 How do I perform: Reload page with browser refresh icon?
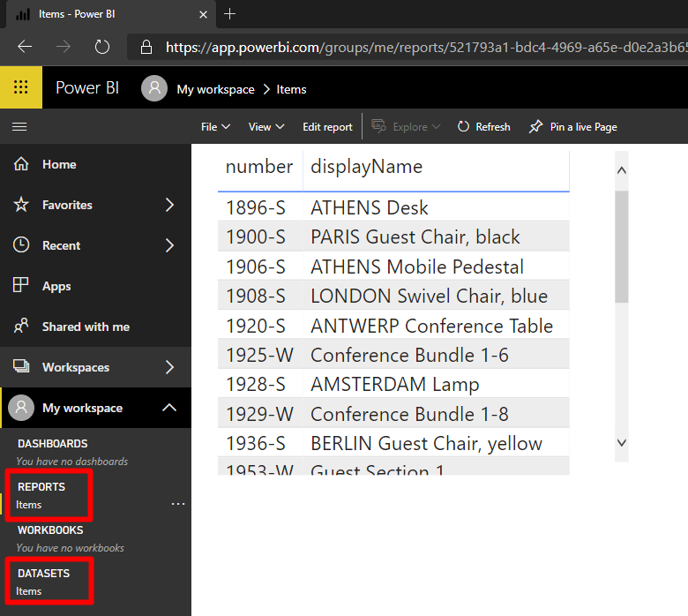(x=102, y=47)
